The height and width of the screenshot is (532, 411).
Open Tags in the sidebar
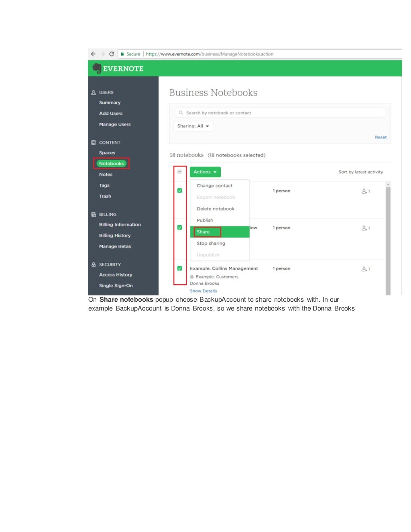104,185
